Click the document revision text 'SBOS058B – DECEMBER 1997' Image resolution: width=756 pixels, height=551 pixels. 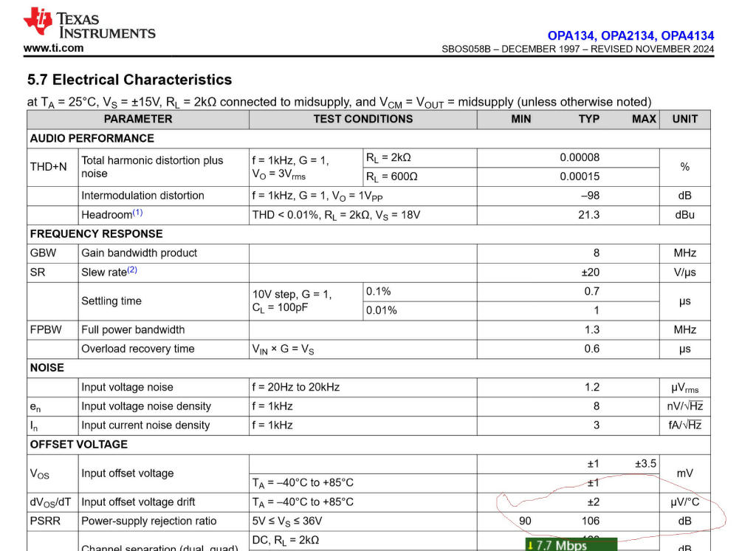coord(511,49)
